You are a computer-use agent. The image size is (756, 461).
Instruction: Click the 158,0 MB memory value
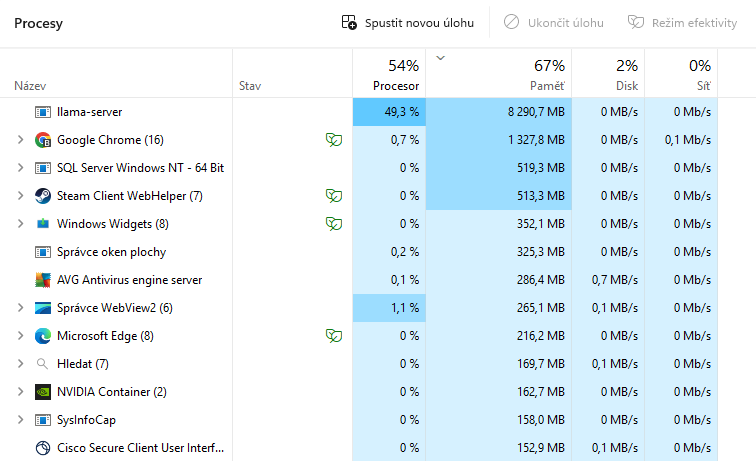coord(541,420)
